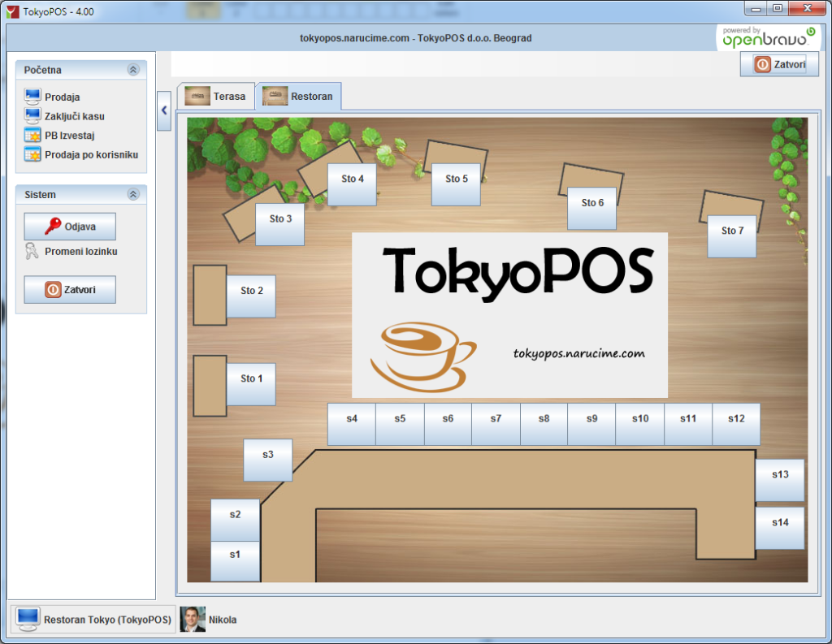Click the Odjava logout button
Image resolution: width=832 pixels, height=644 pixels.
pyautogui.click(x=70, y=227)
